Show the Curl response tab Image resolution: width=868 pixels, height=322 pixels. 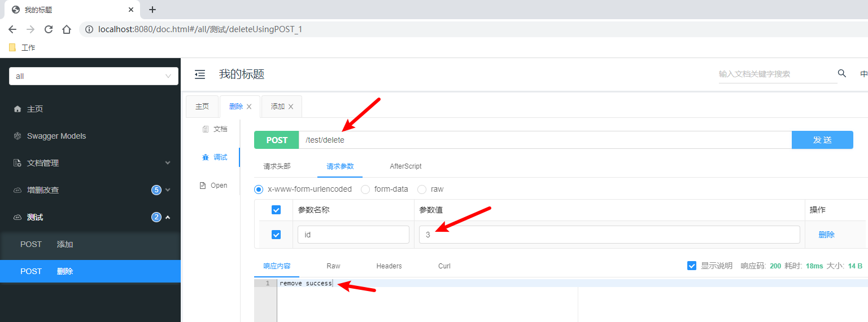click(x=444, y=266)
